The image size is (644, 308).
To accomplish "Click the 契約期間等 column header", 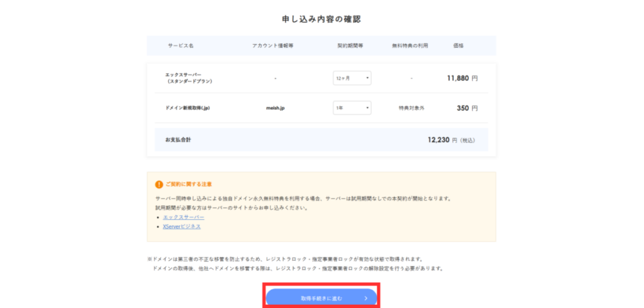I will click(x=350, y=46).
